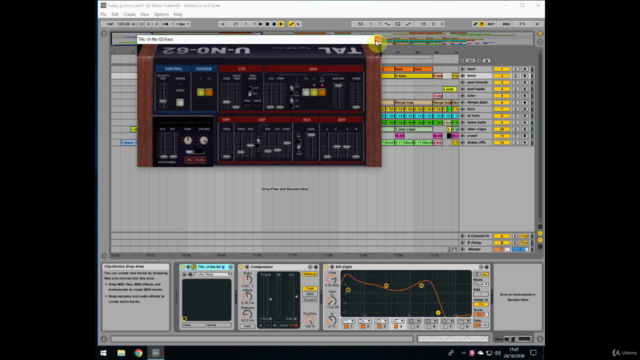Close the TAL-U-No-62 plugin window
The image size is (640, 360).
[378, 40]
